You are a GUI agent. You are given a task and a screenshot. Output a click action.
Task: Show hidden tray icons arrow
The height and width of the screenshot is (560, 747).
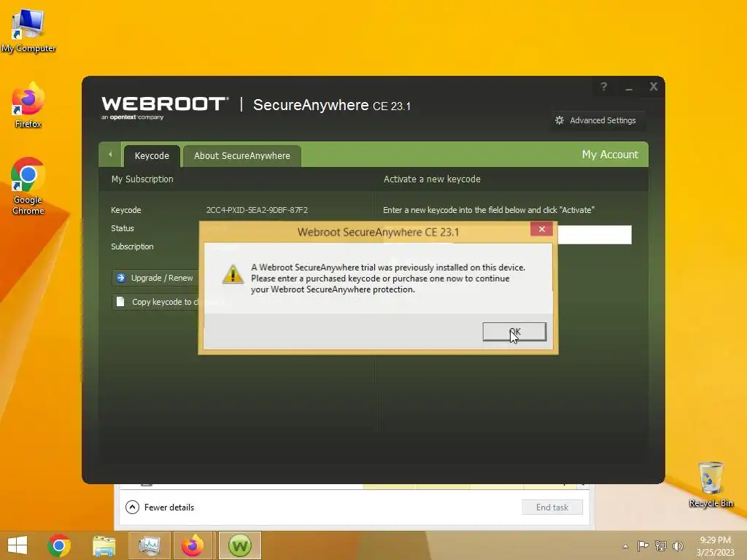(625, 546)
